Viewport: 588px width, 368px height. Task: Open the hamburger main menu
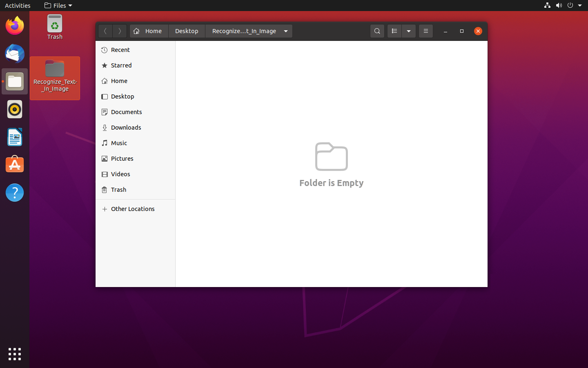click(x=425, y=31)
